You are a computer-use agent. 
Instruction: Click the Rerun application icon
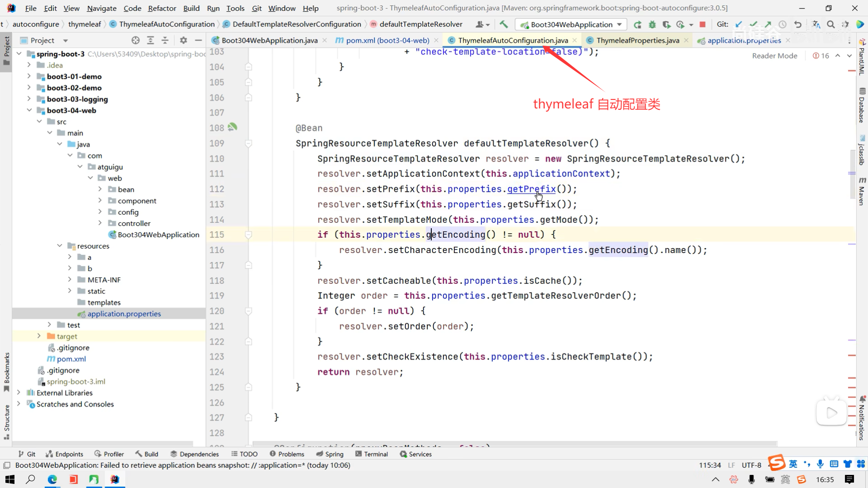(x=637, y=24)
